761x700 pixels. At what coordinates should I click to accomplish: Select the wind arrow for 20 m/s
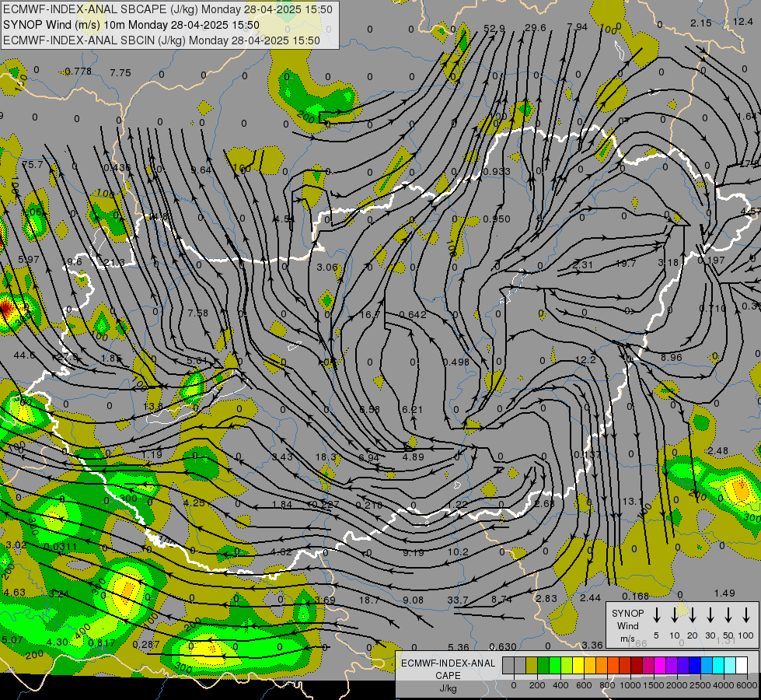[692, 615]
